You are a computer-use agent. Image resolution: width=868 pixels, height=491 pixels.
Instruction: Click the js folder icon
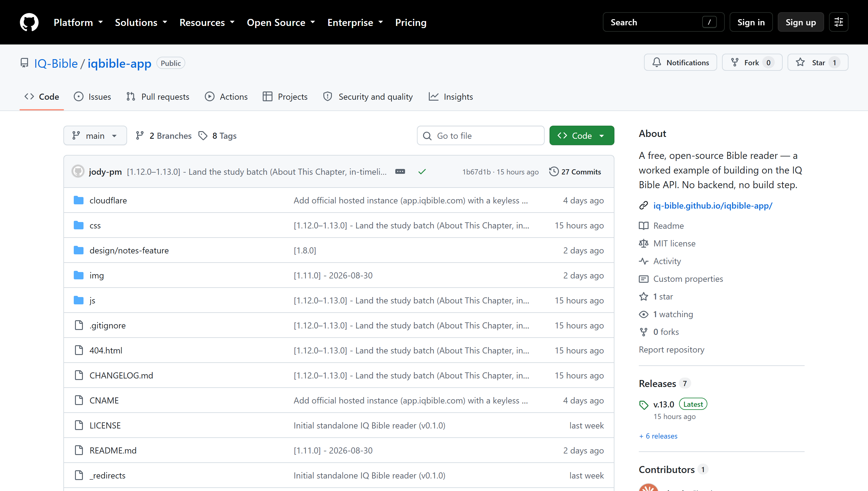(79, 300)
